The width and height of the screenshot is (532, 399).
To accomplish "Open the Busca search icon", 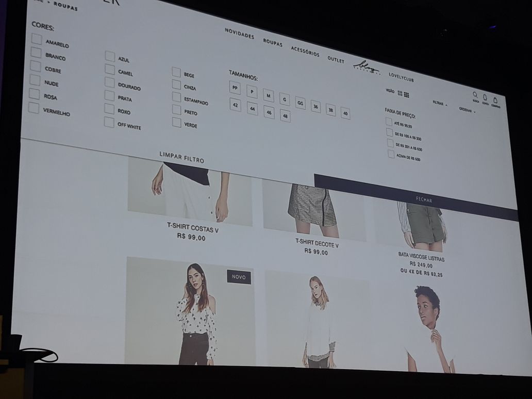I will (x=475, y=95).
